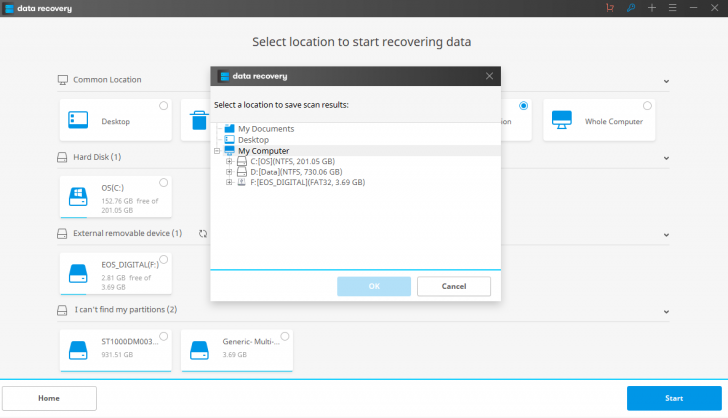728x418 pixels.
Task: Expand the C:[OS] drive node
Action: [x=229, y=161]
